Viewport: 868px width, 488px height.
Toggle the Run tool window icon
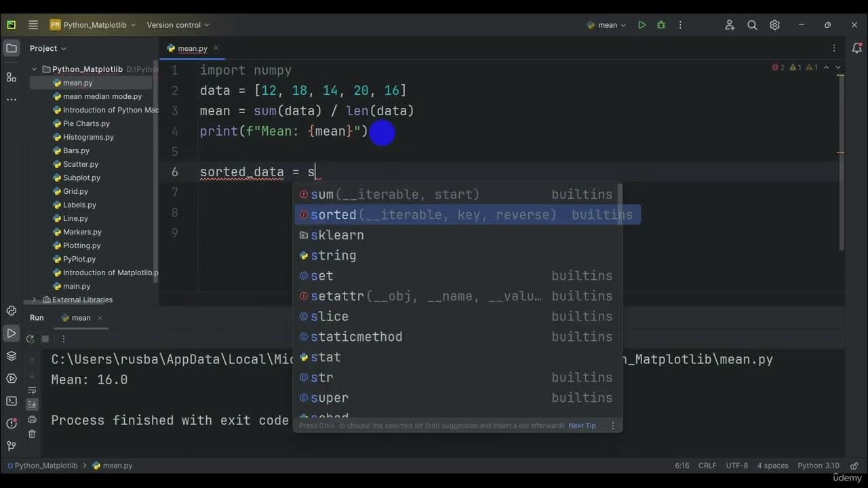click(12, 333)
